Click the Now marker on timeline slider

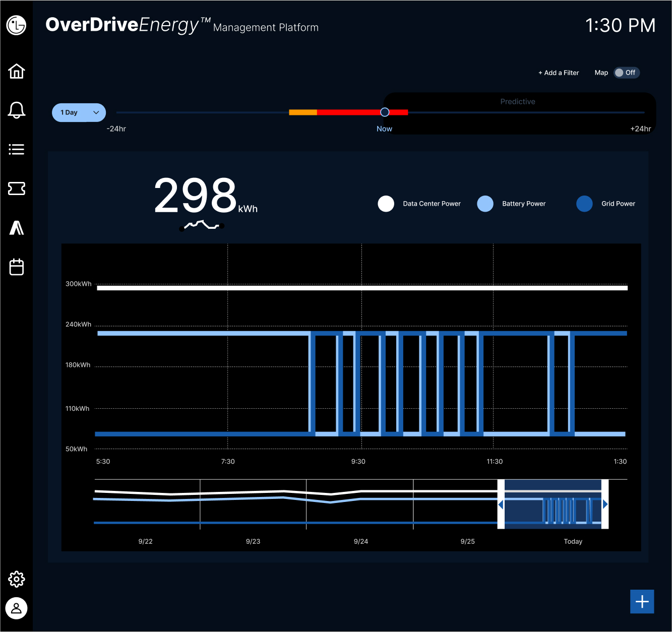pyautogui.click(x=385, y=112)
